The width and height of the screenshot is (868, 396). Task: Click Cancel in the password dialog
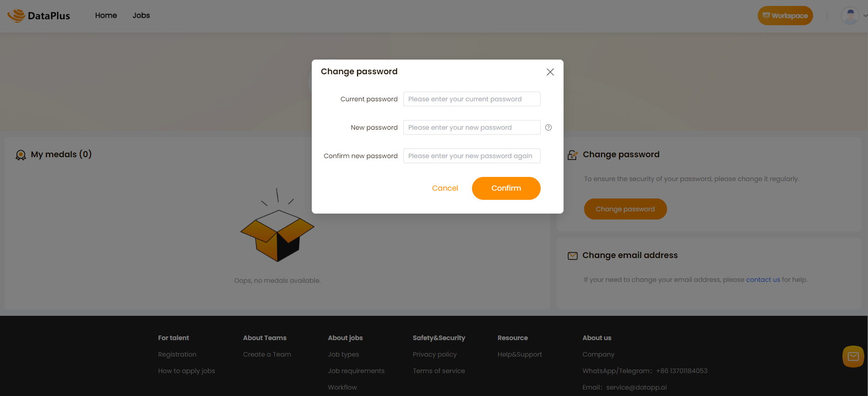(445, 188)
